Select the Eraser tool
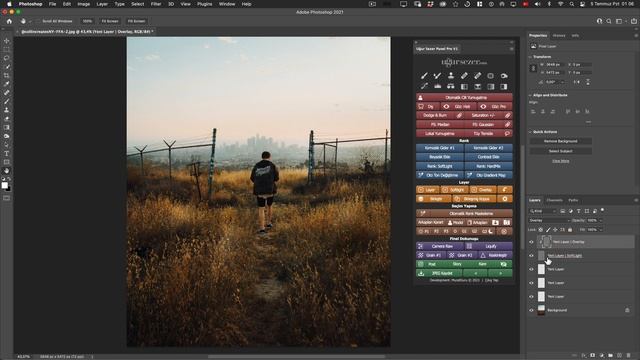Screen dimensions: 640x360 (7, 119)
